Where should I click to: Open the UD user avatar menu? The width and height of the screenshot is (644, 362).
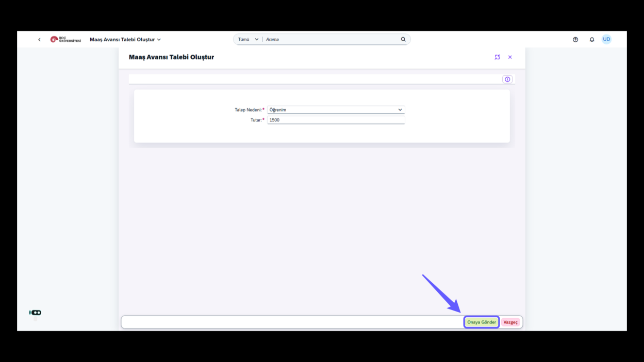point(606,39)
